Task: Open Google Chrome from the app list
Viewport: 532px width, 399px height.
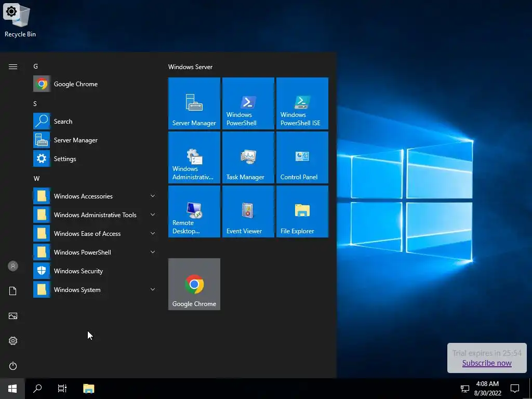Action: (96, 84)
